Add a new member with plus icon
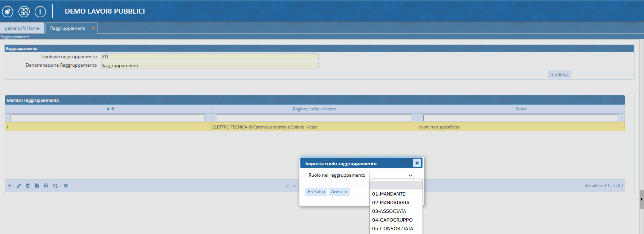 click(x=10, y=186)
